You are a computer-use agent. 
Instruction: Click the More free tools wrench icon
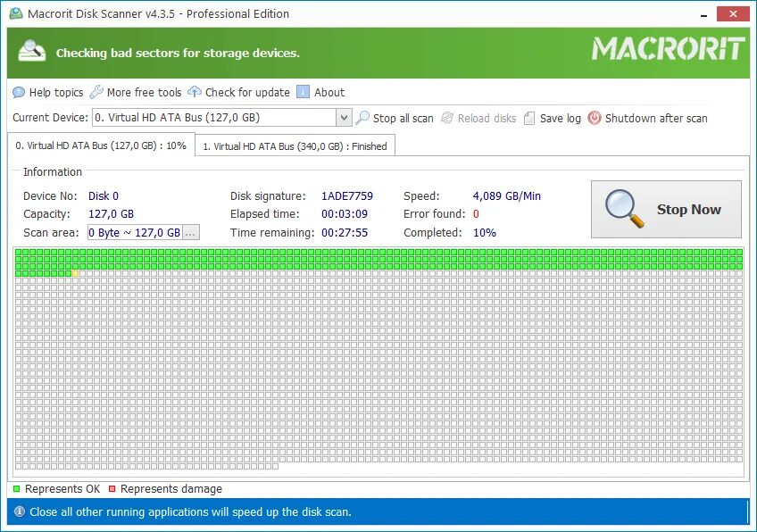pos(96,92)
